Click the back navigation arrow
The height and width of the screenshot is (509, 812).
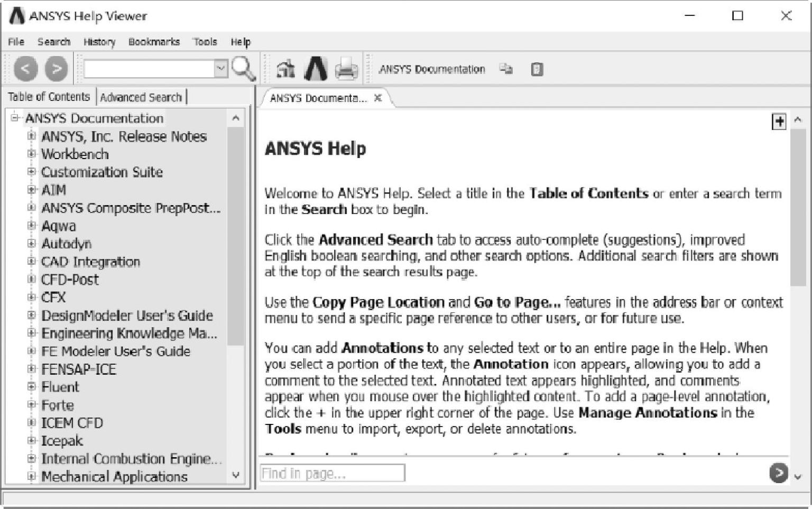click(25, 69)
